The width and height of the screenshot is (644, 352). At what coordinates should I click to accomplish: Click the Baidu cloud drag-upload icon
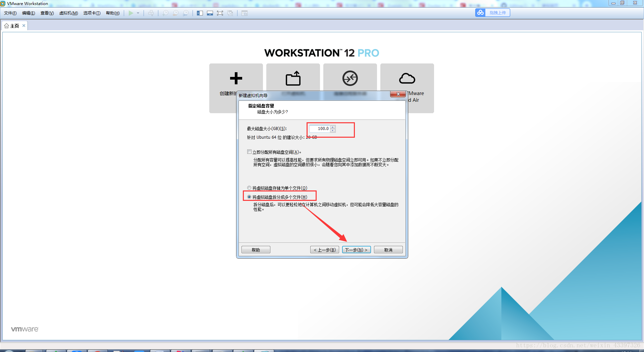[480, 13]
